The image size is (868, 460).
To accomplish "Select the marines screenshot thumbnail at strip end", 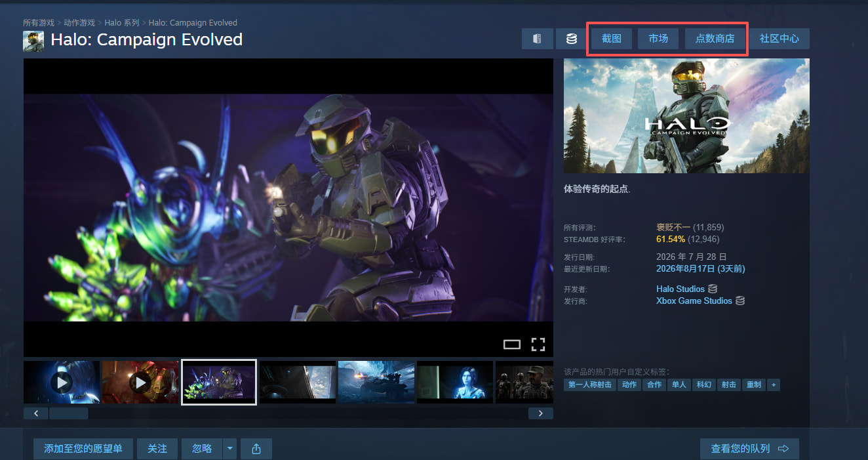I will click(x=524, y=382).
